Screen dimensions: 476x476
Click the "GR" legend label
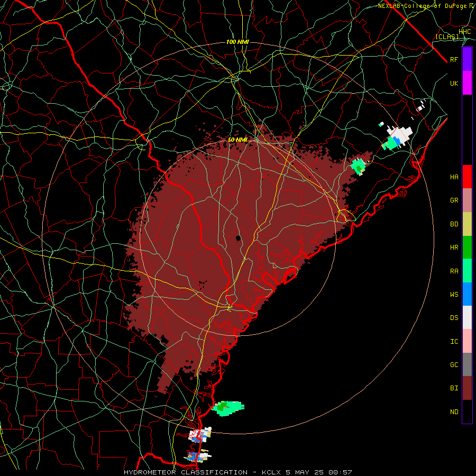click(454, 200)
